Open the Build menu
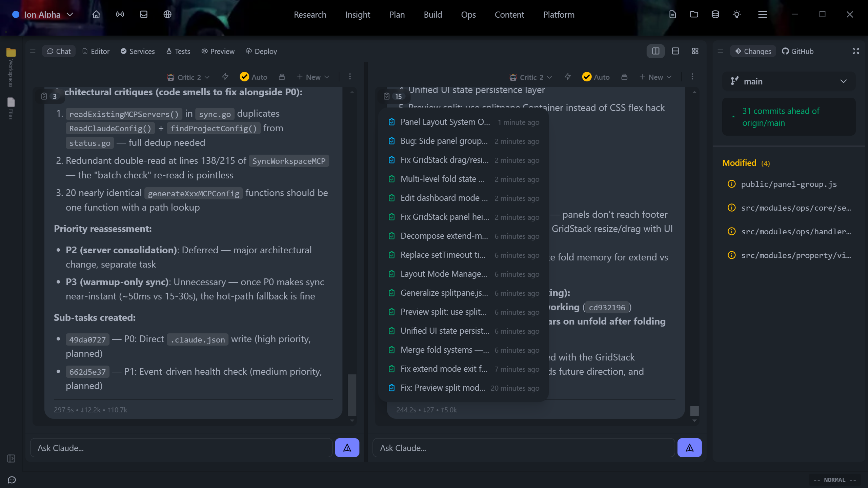868x488 pixels. click(x=433, y=15)
